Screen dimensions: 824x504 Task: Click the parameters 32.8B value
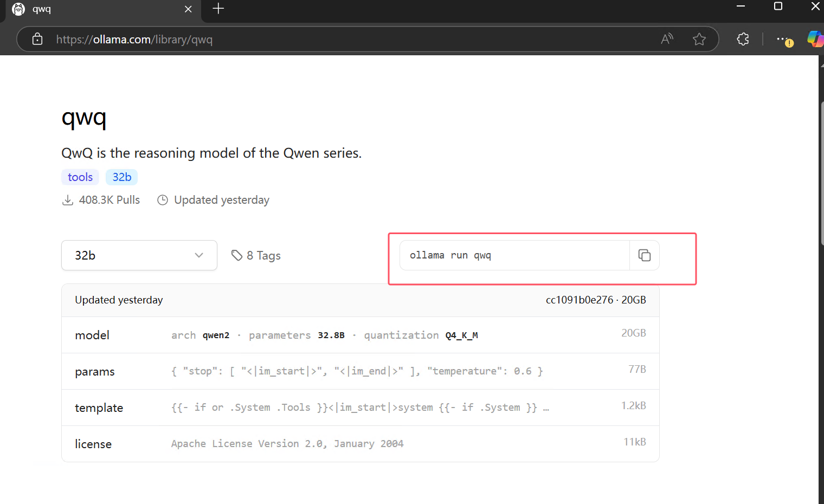pos(331,335)
